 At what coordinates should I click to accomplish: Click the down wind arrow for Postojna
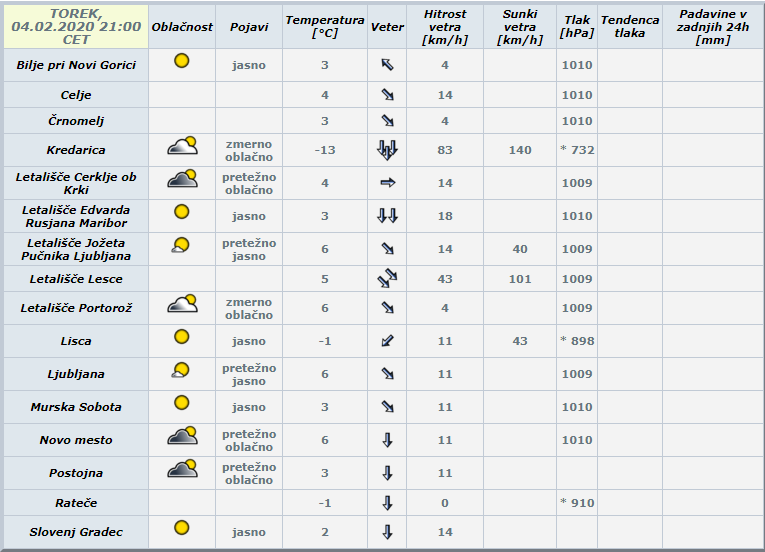387,473
